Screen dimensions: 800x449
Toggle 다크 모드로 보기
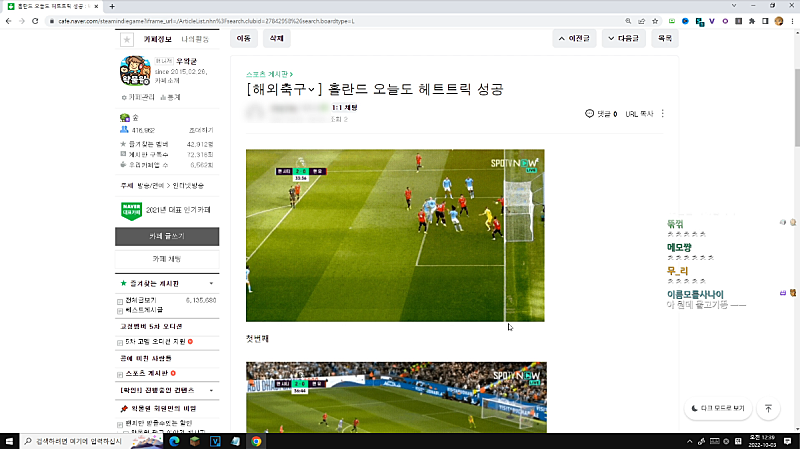pos(718,408)
